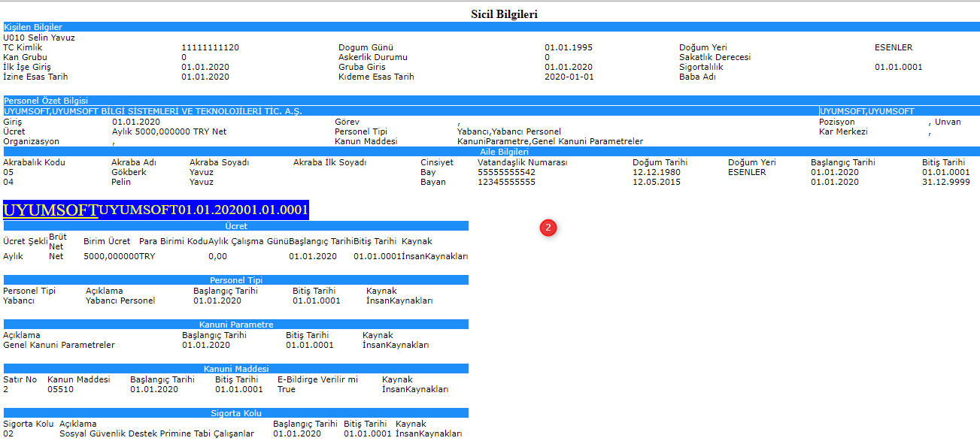The height and width of the screenshot is (444, 980).
Task: Click relative name Gökberk in family table
Action: click(x=128, y=172)
